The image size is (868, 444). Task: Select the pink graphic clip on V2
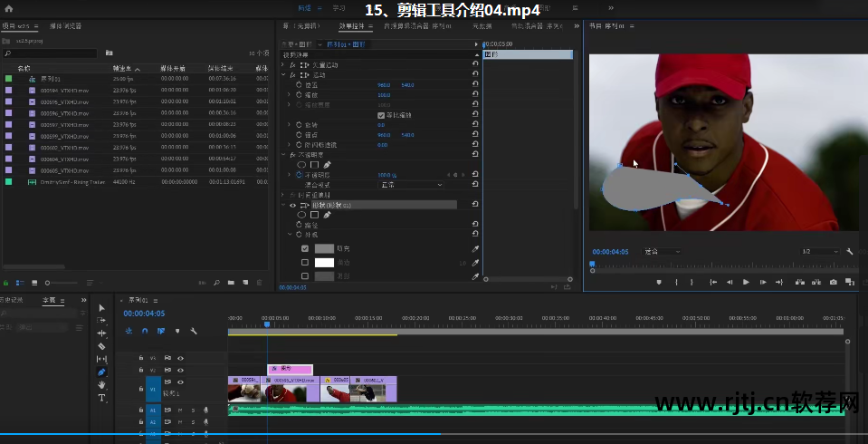click(x=289, y=369)
